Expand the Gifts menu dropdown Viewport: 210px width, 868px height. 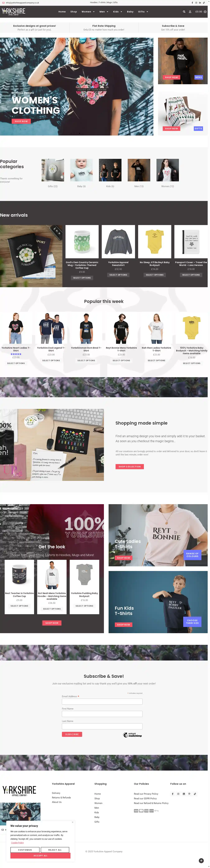tap(143, 12)
